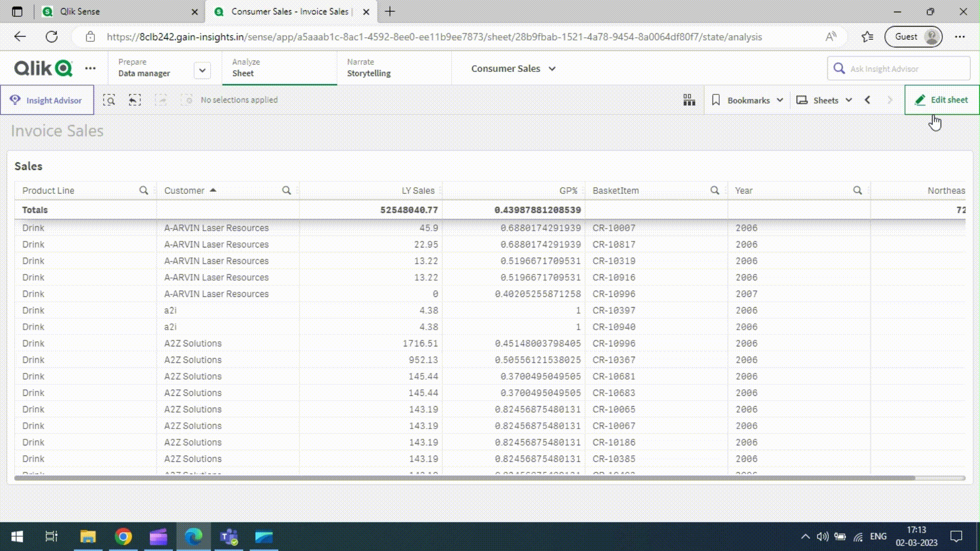Image resolution: width=980 pixels, height=551 pixels.
Task: Search in Year column
Action: [x=857, y=190]
